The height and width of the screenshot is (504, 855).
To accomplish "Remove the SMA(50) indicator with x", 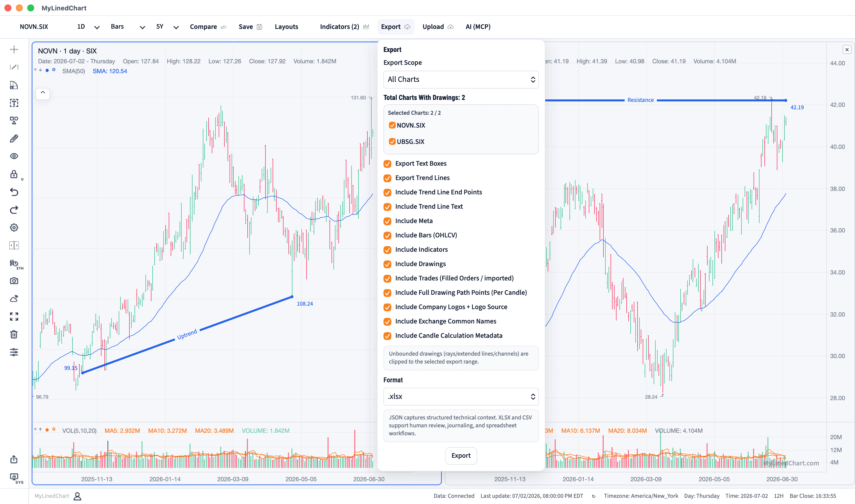I will point(35,70).
